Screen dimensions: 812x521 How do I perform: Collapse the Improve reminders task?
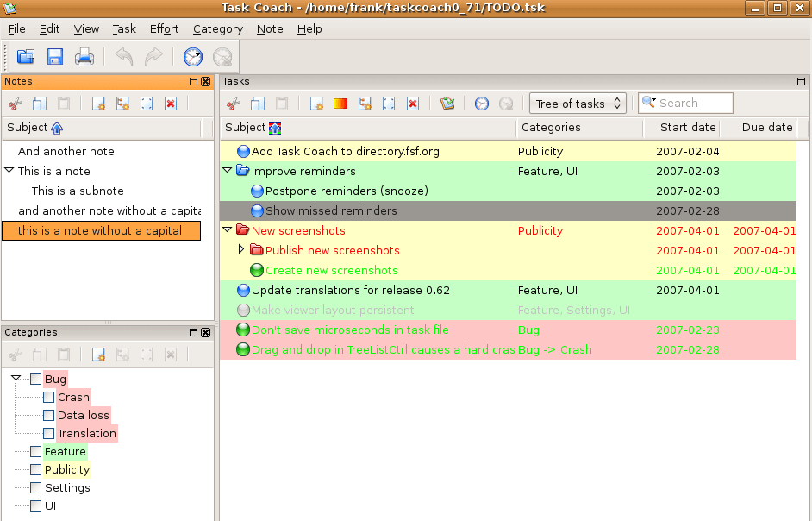click(x=228, y=170)
